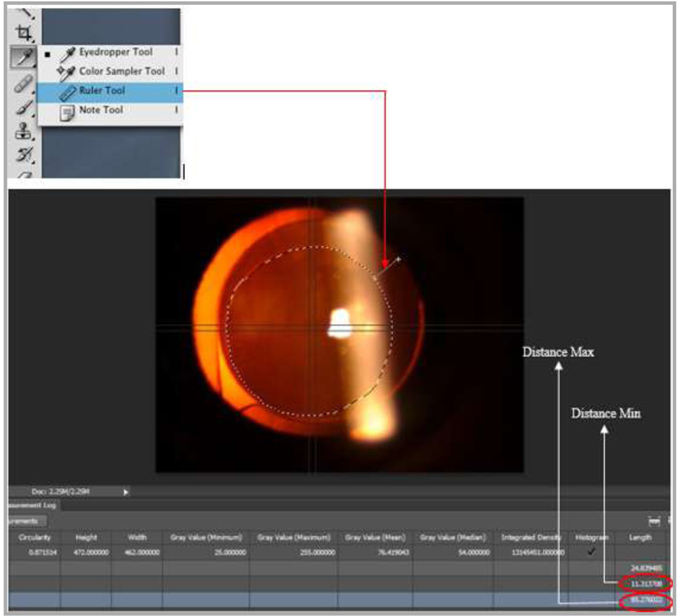Image resolution: width=678 pixels, height=616 pixels.
Task: Click the Integrated Density column header
Action: (532, 537)
